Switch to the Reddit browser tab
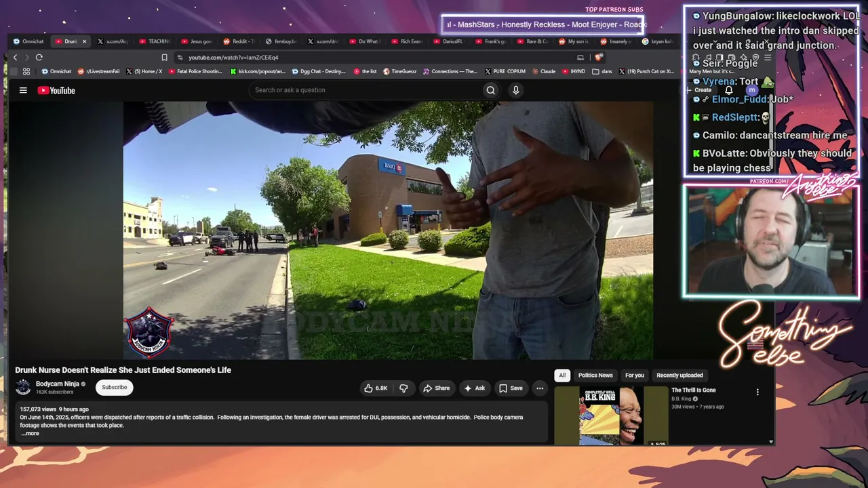 coord(239,41)
